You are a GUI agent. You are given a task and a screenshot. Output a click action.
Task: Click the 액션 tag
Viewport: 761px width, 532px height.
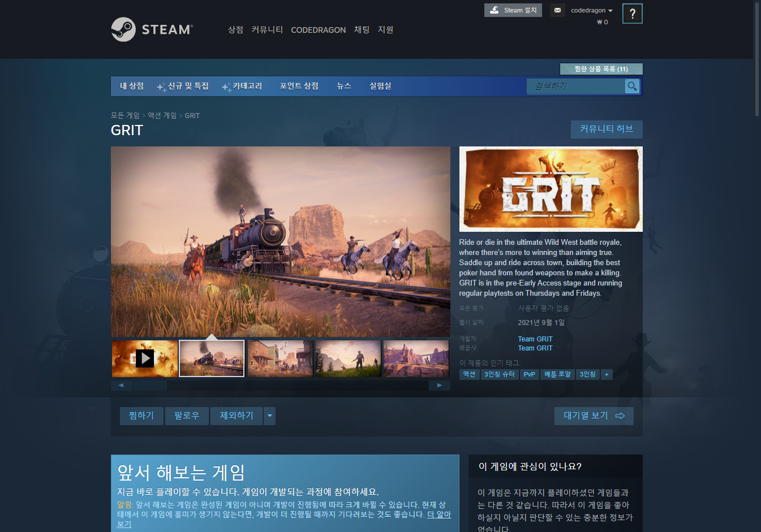coord(469,374)
